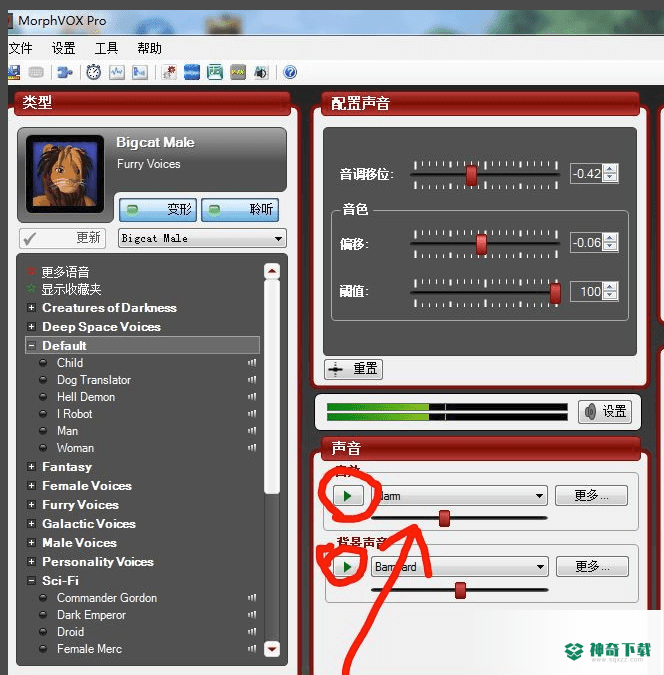Open the 工具 menu
Viewport: 664px width, 675px height.
pyautogui.click(x=106, y=48)
